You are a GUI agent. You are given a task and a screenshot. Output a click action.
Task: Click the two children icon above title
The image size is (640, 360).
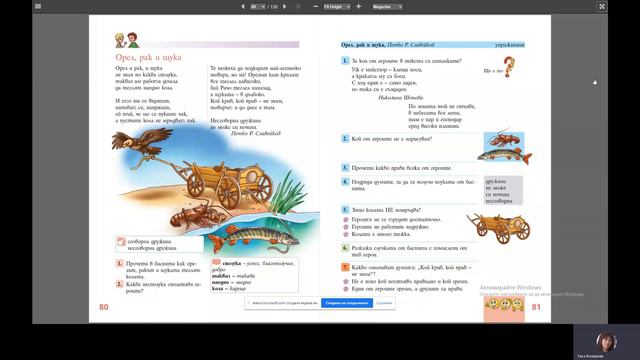click(x=127, y=40)
